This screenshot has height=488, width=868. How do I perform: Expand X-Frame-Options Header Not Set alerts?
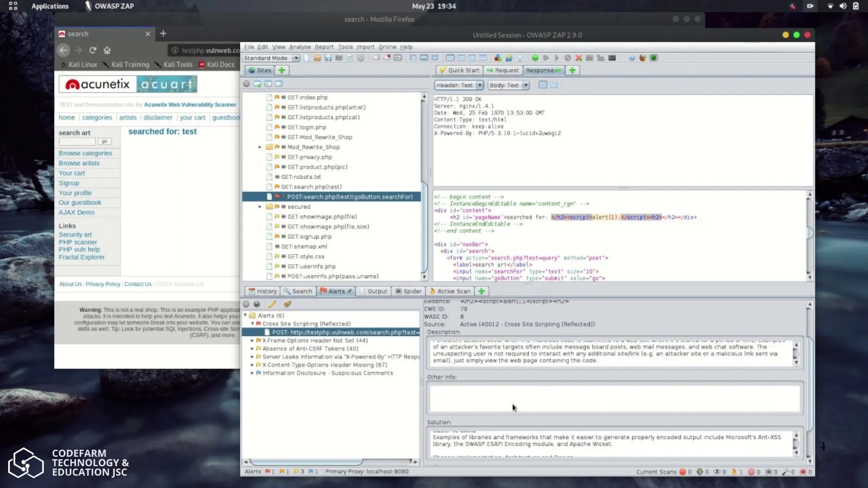pyautogui.click(x=252, y=340)
